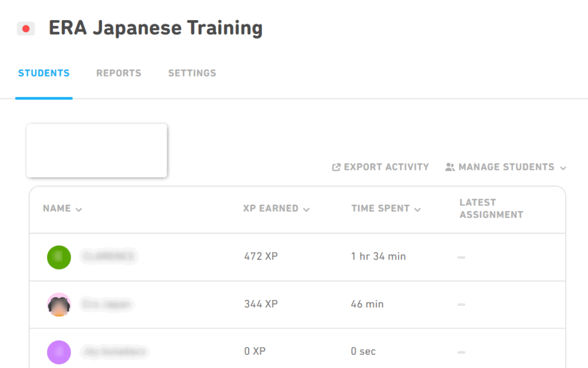This screenshot has height=368, width=588.
Task: Click the blank white card above table
Action: (x=96, y=150)
